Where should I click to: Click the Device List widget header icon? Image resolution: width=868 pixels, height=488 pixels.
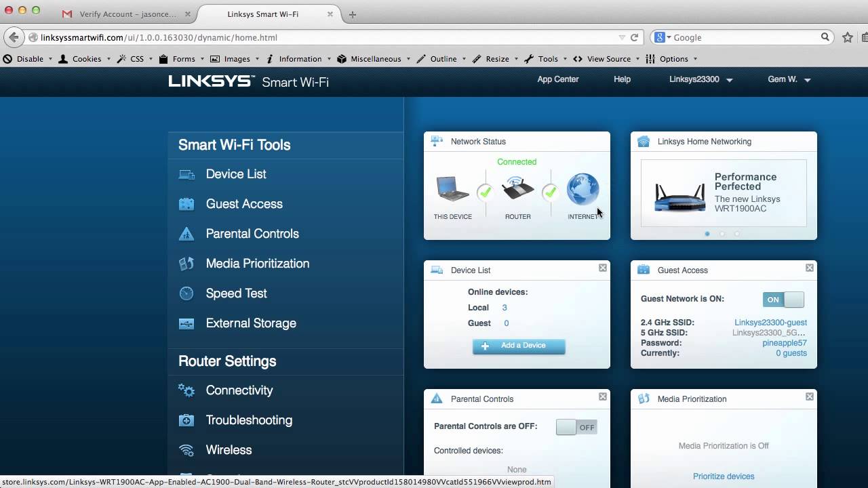tap(437, 270)
